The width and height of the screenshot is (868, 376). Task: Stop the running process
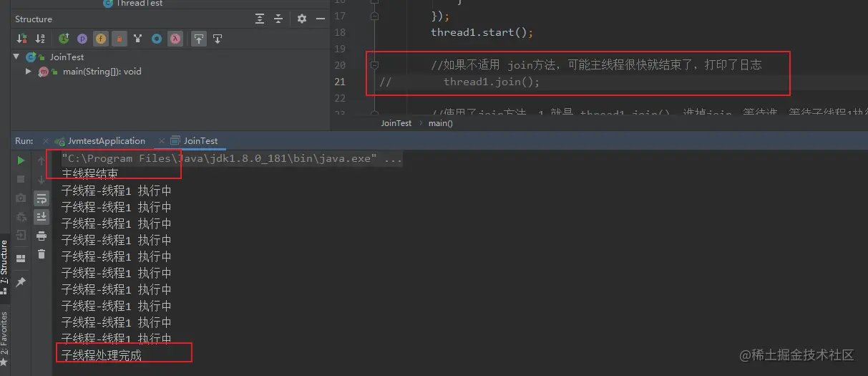(21, 179)
